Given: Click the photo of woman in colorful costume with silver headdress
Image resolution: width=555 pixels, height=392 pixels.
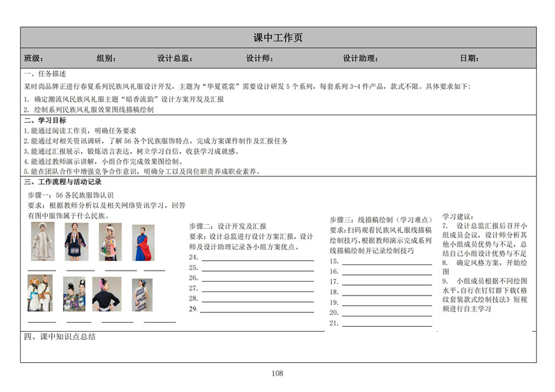Looking at the screenshot, I should (x=110, y=242).
